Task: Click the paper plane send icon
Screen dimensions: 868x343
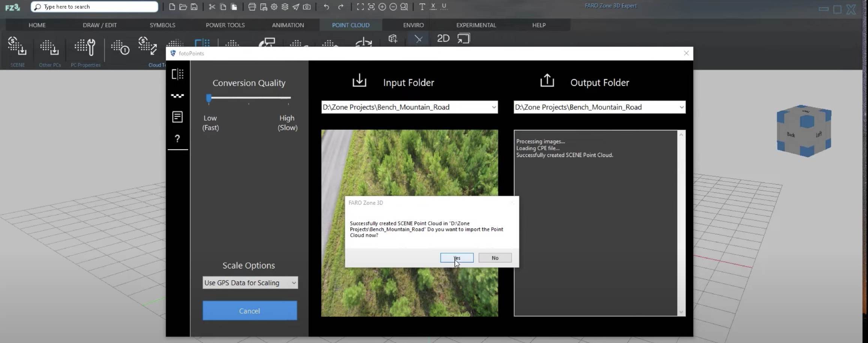Action: [296, 7]
